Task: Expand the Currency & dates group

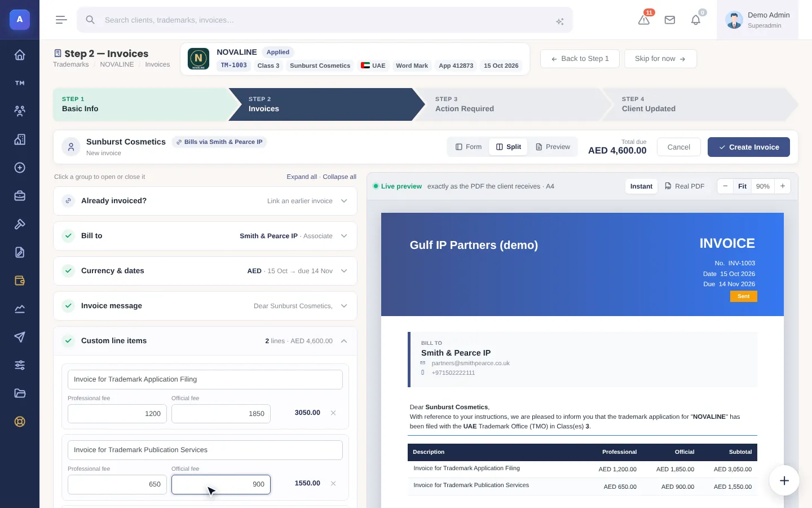Action: tap(205, 271)
